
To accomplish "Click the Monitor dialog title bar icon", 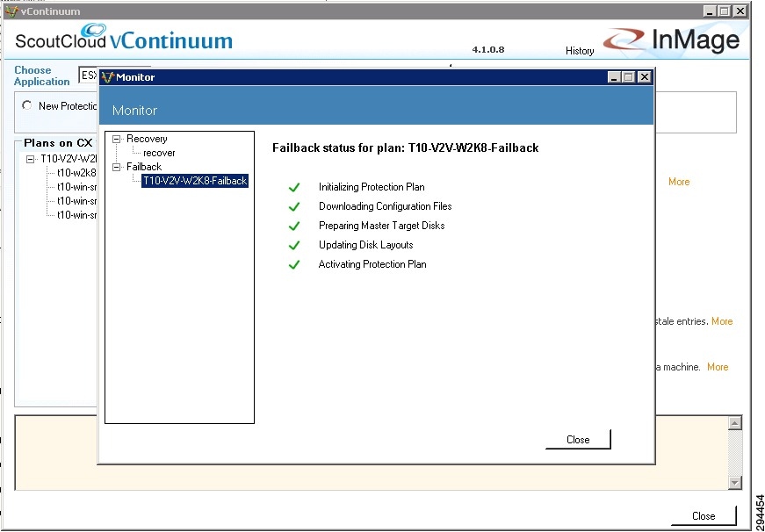I will pos(108,77).
